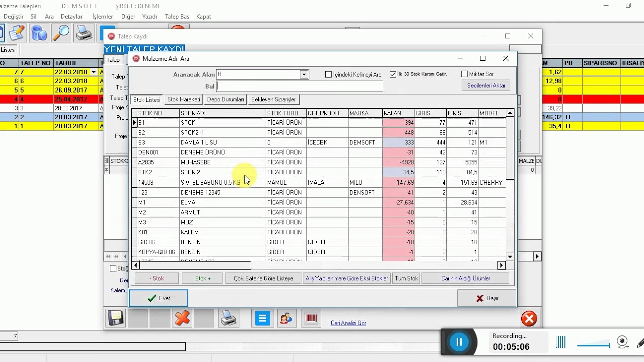Click the table scroll-down arrow
Viewport: 644px width, 362px height.
tap(510, 257)
